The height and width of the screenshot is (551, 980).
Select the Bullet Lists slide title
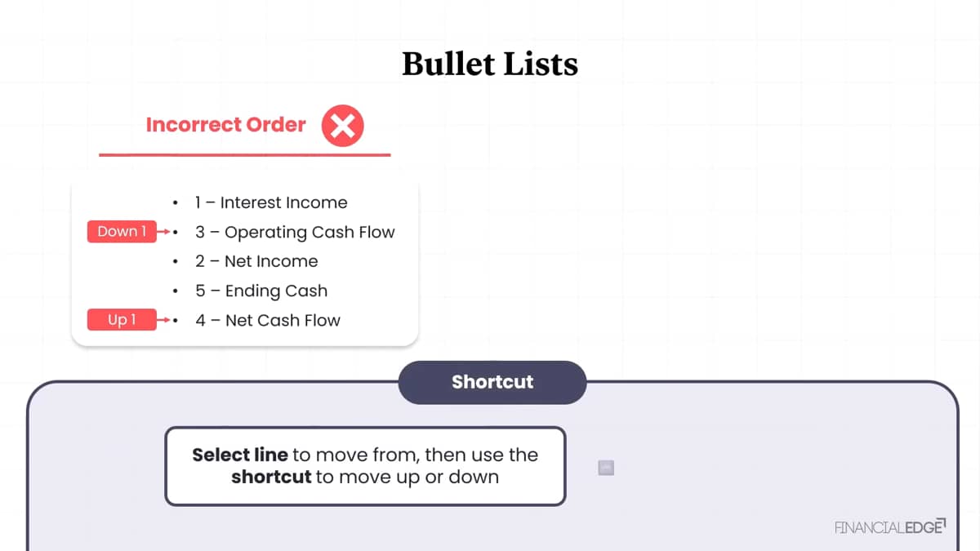490,64
